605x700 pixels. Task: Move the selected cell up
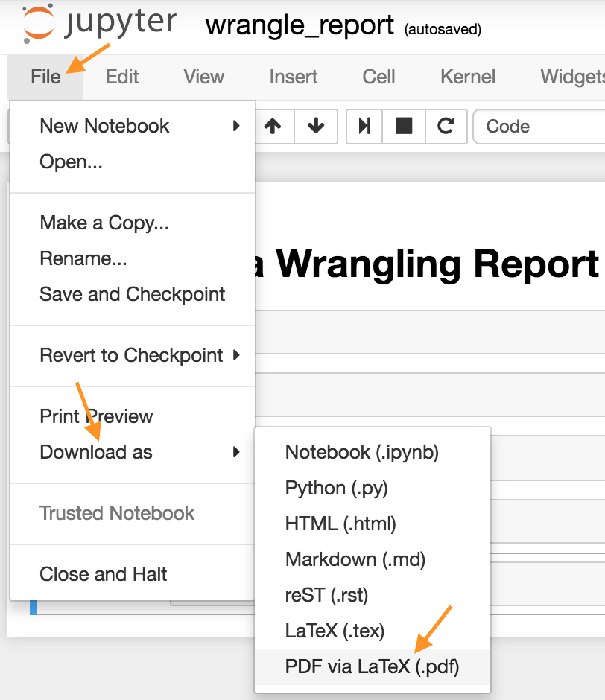tap(274, 127)
